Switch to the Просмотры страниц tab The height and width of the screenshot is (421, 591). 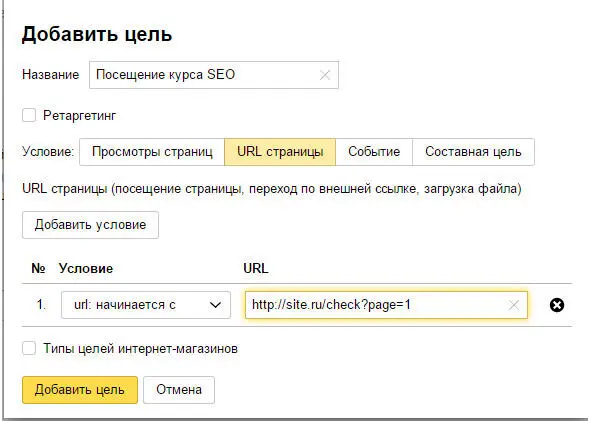tap(152, 152)
